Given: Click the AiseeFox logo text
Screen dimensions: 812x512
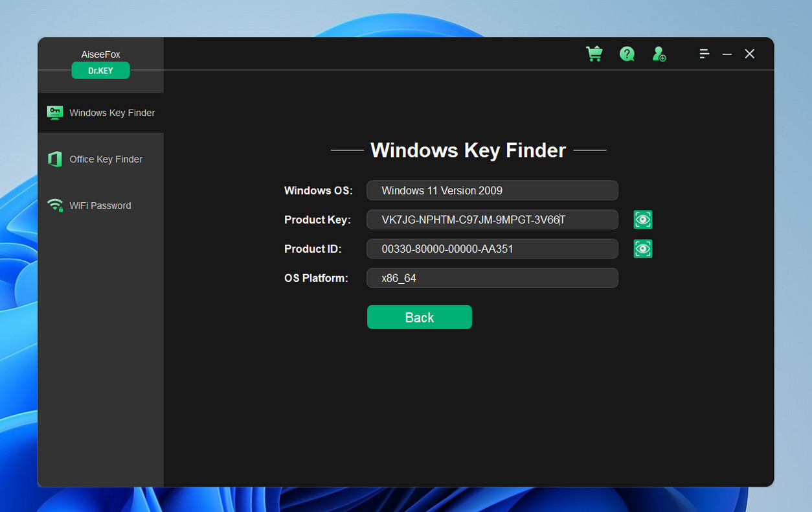Looking at the screenshot, I should tap(100, 54).
